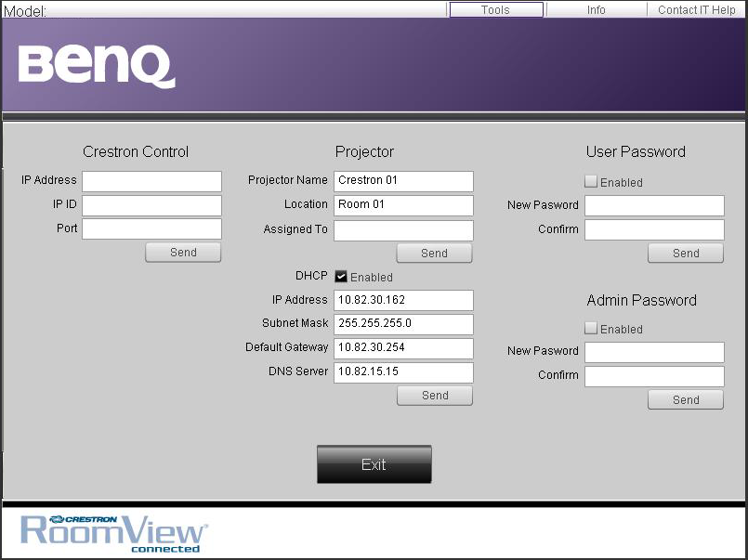Click the DNS Server label
This screenshot has width=748, height=560.
click(x=298, y=371)
